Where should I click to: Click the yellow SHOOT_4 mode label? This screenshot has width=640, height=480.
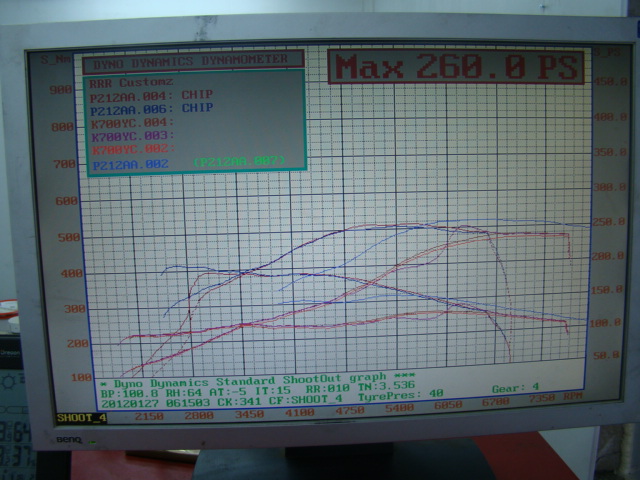pos(82,418)
